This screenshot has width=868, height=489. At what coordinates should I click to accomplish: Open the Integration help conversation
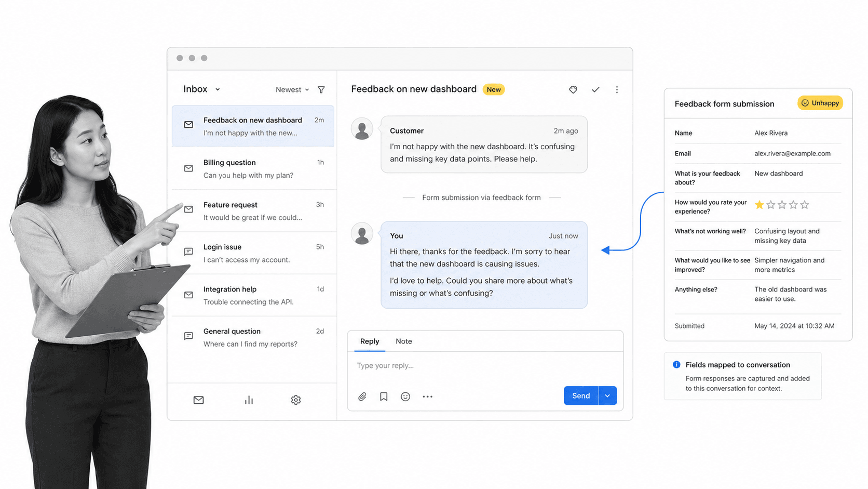coord(253,295)
